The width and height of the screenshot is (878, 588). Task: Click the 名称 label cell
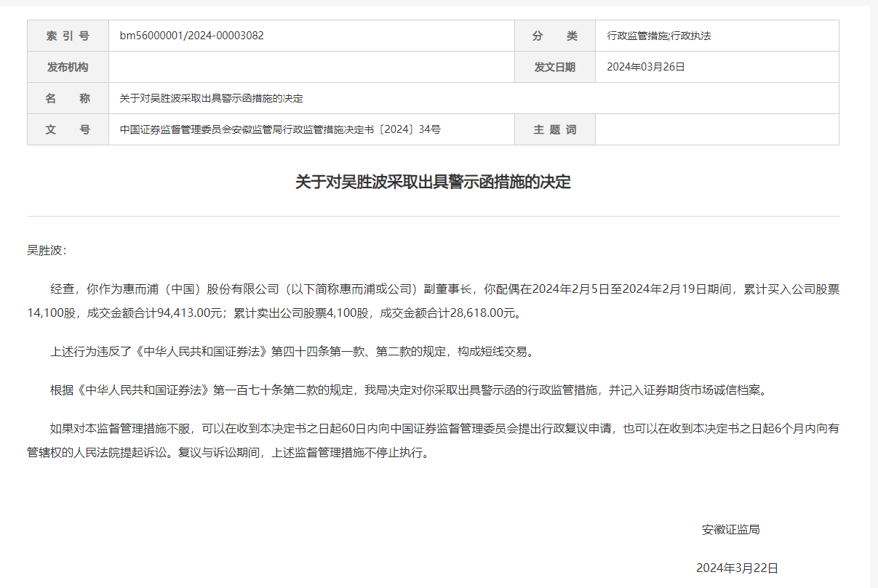click(68, 98)
